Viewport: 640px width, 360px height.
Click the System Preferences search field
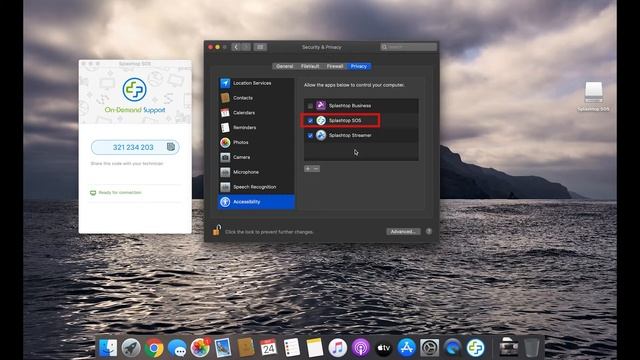[x=408, y=47]
